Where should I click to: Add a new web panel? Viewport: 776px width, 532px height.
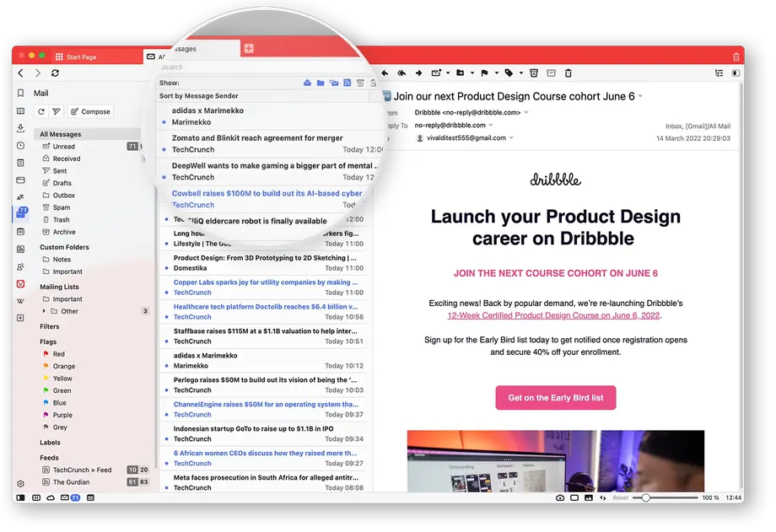20,318
